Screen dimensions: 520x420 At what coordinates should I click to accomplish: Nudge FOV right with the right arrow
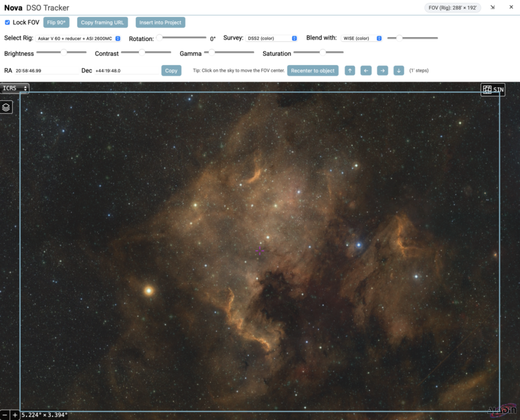point(382,71)
